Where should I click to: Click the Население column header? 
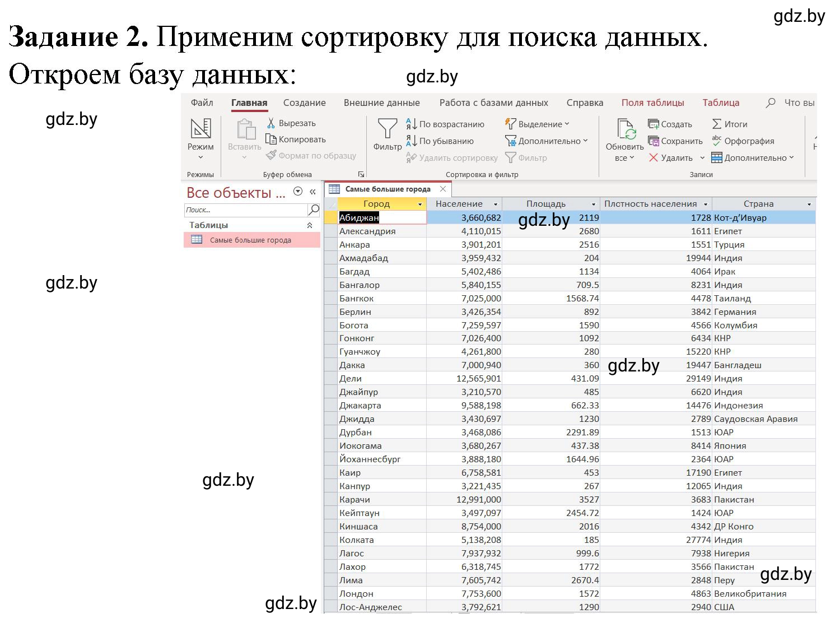pyautogui.click(x=459, y=204)
